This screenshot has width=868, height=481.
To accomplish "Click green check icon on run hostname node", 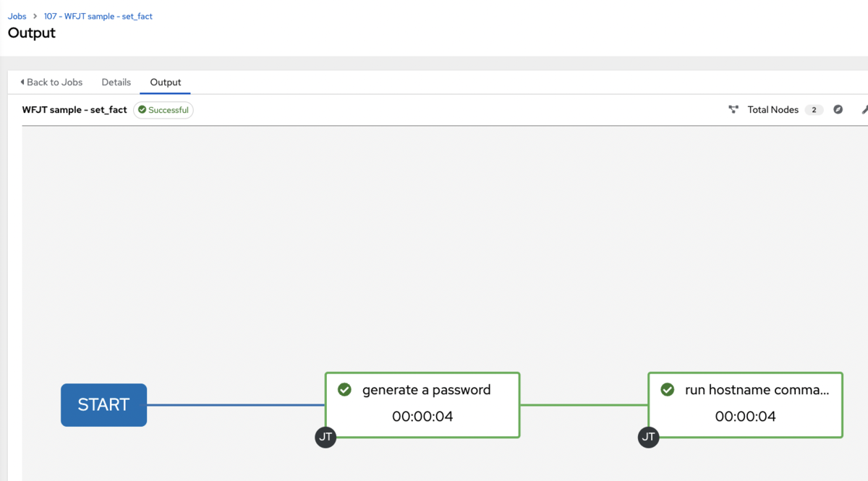I will (668, 390).
